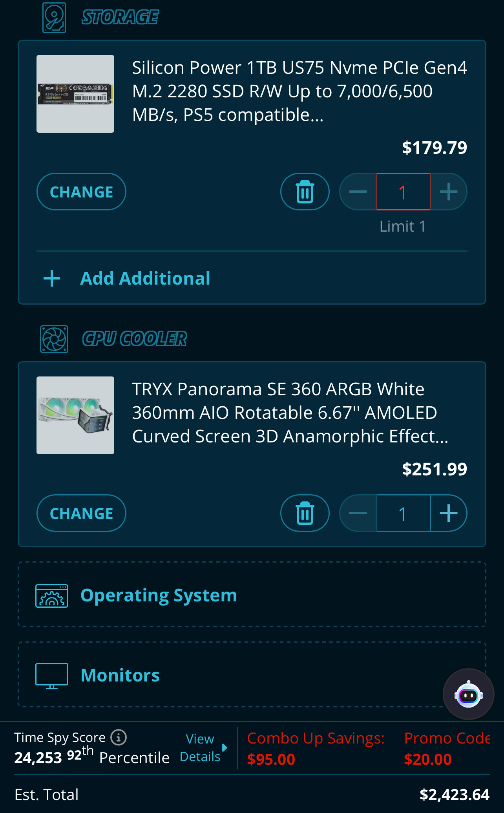Decrease the CPU cooler quantity

pos(358,513)
